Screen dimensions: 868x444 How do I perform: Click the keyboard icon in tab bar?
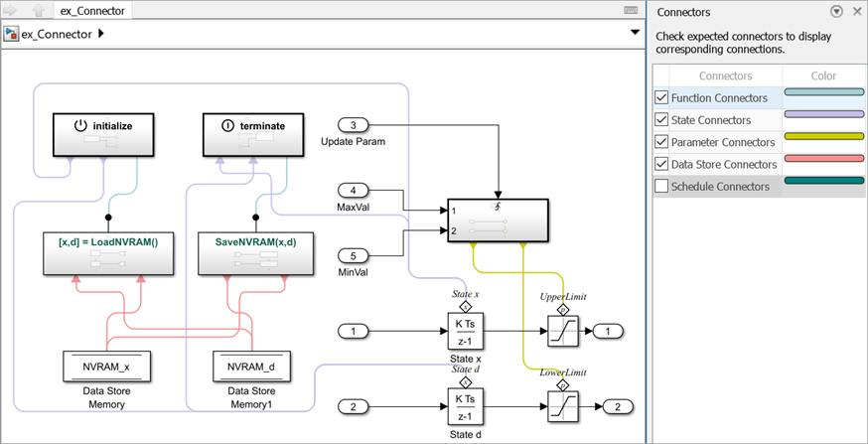click(631, 11)
